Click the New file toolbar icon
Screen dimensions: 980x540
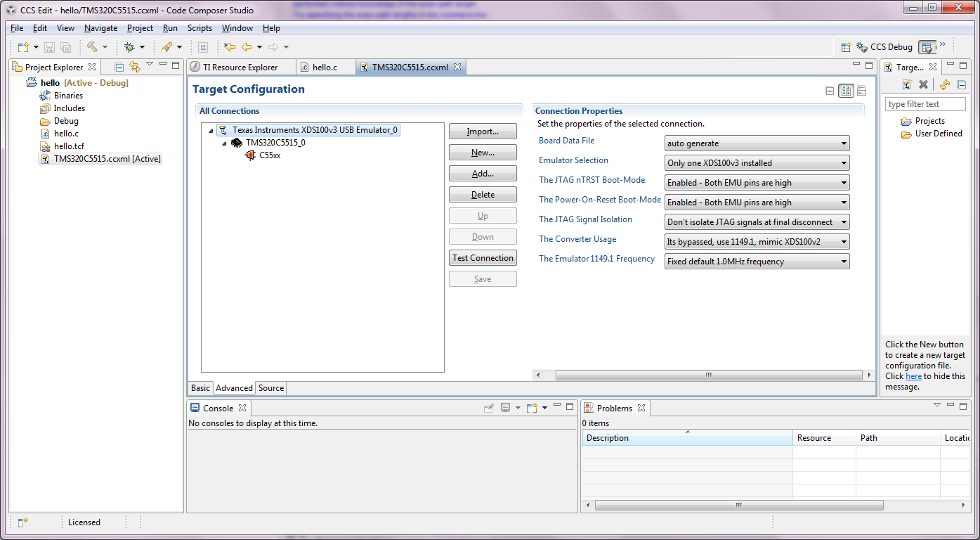(x=23, y=47)
